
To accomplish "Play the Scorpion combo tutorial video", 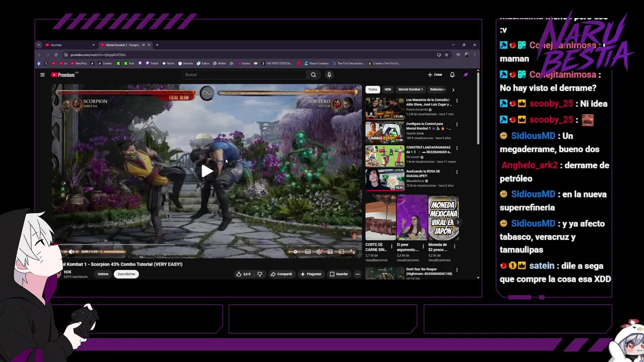I will 207,171.
